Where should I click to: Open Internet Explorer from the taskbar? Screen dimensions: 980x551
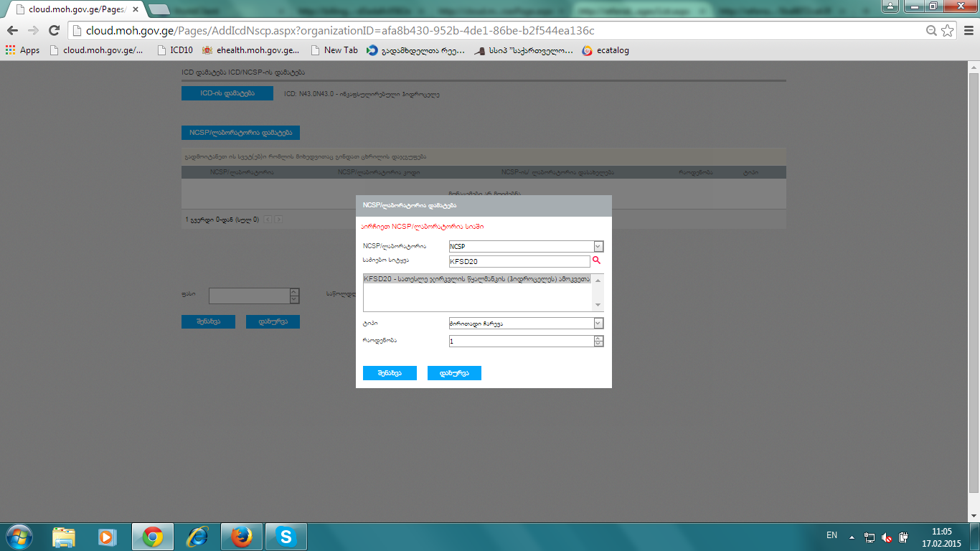point(197,537)
